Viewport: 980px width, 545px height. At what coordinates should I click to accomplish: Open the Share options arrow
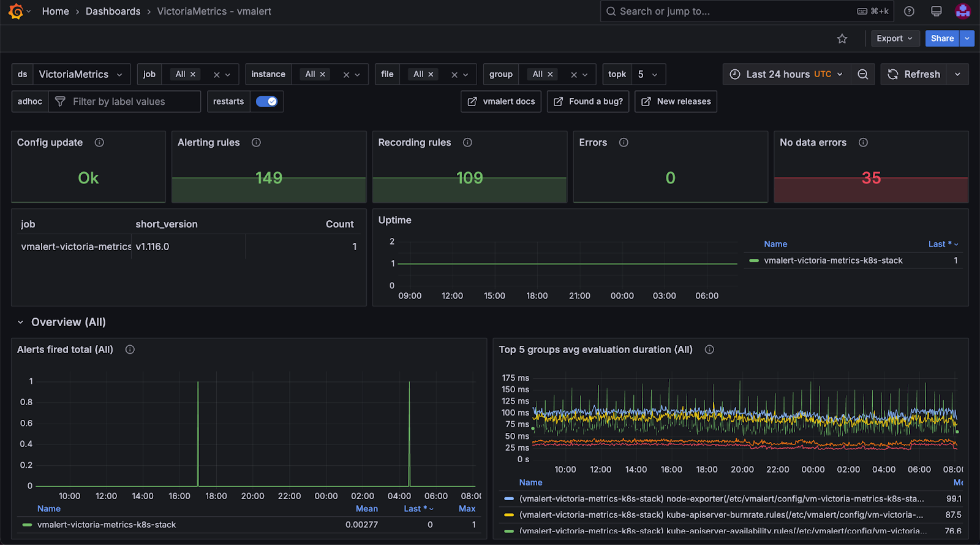coord(967,39)
